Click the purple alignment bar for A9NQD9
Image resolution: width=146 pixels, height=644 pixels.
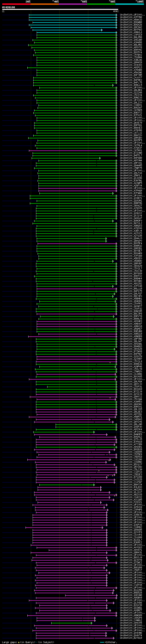73,337
